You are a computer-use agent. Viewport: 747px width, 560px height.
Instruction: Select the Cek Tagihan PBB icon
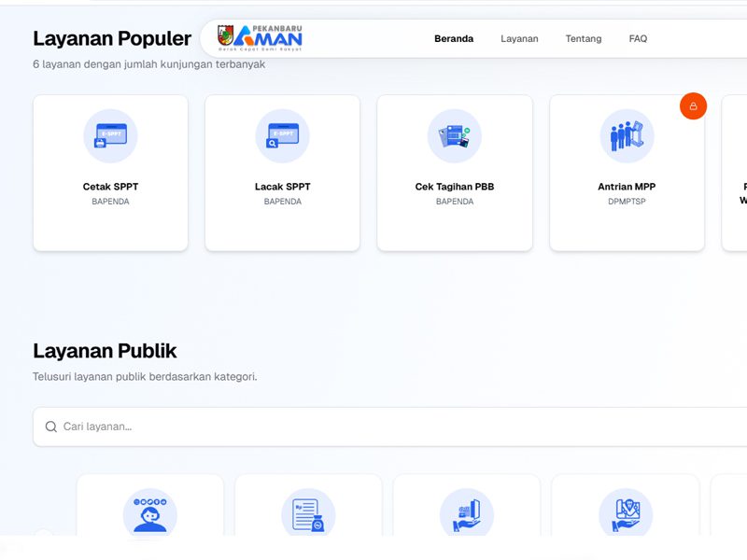[x=455, y=136]
